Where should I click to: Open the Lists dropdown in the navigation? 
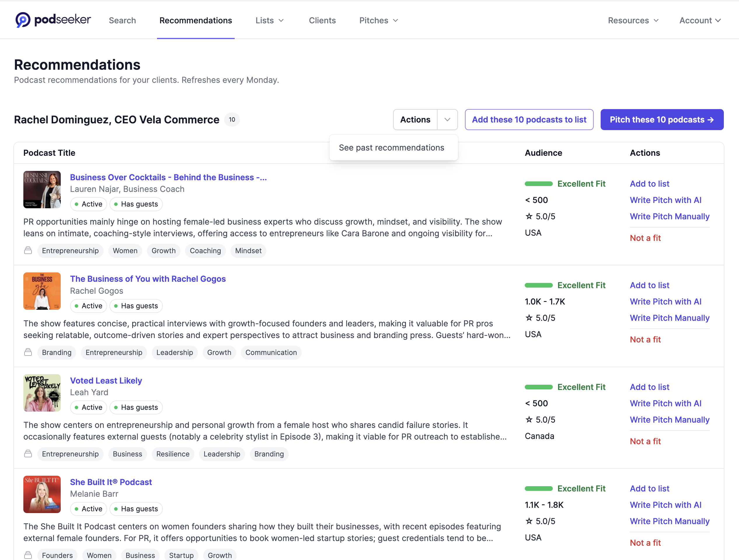click(x=269, y=20)
